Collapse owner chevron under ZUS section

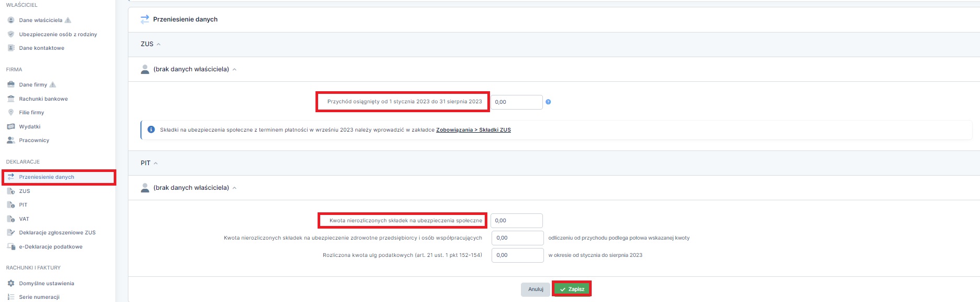coord(234,70)
